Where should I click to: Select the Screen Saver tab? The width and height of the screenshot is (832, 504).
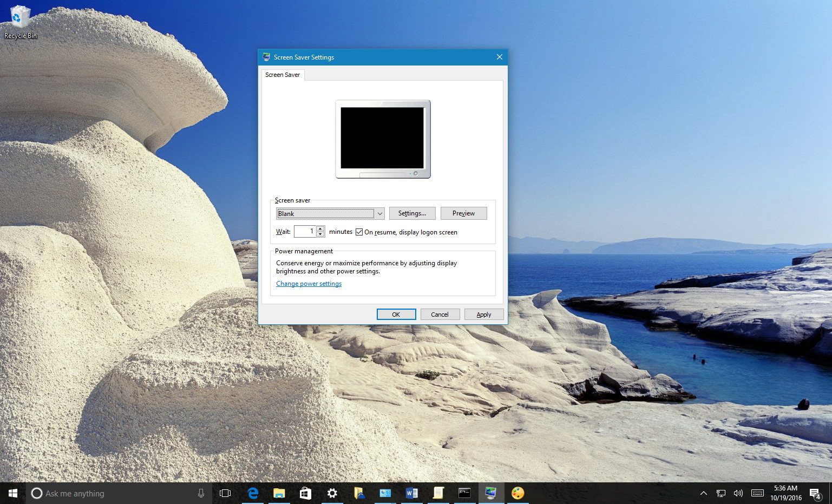coord(283,75)
